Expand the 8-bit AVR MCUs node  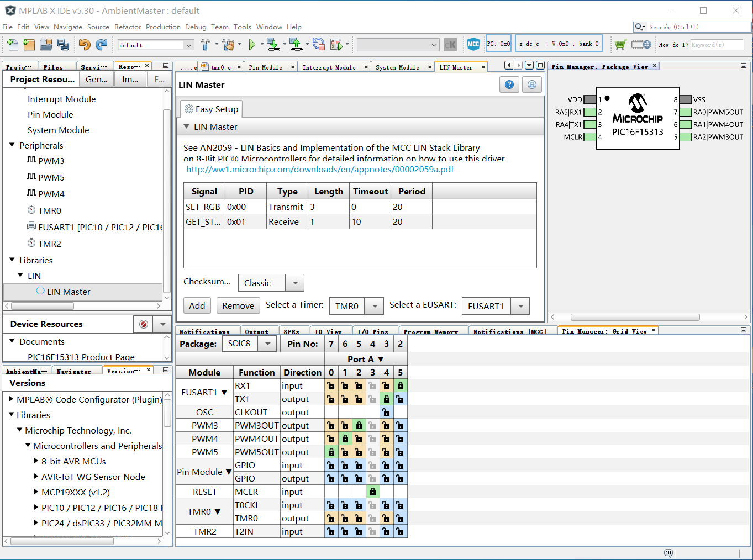36,461
